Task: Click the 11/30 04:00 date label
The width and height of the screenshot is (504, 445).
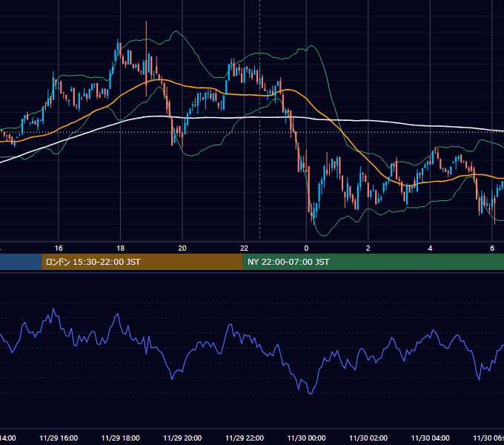Action: tap(431, 438)
